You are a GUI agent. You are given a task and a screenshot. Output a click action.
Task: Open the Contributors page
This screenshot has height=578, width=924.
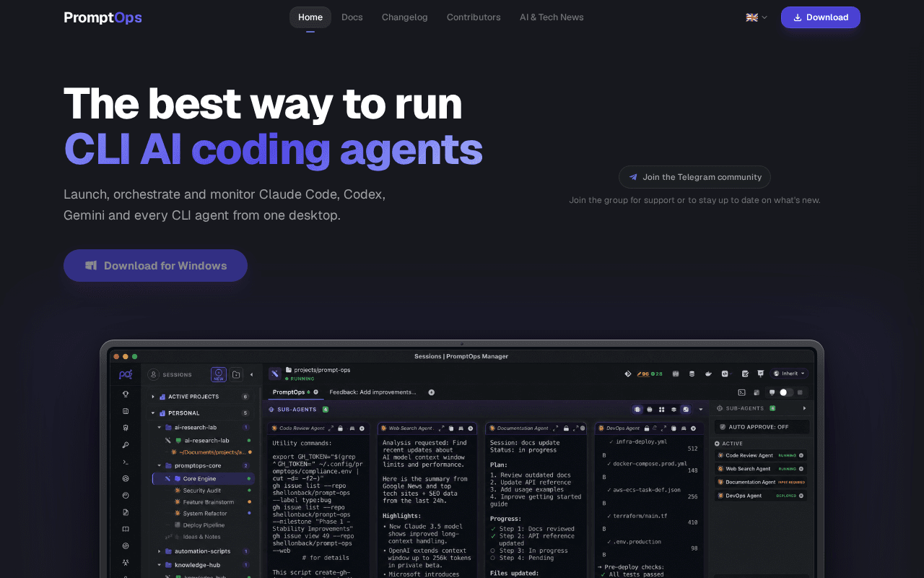pyautogui.click(x=474, y=17)
